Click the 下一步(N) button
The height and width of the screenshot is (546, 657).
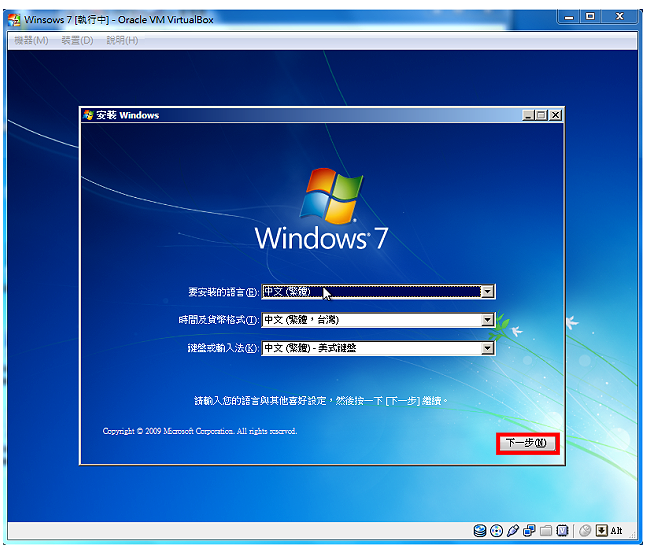coord(527,443)
